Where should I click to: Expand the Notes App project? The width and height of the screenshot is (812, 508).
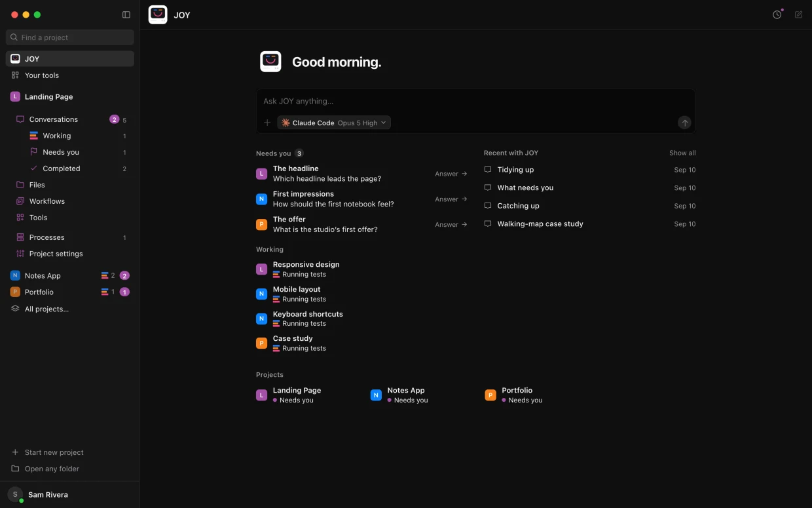pyautogui.click(x=70, y=275)
